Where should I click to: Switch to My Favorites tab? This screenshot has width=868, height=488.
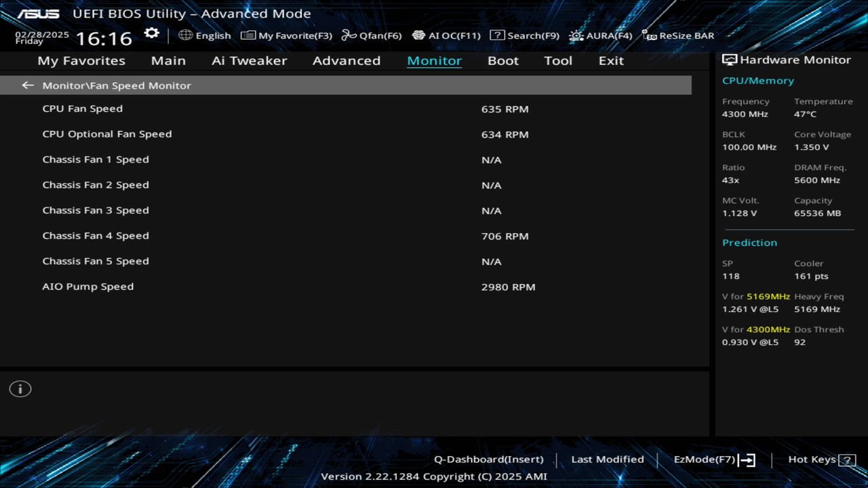pos(81,60)
